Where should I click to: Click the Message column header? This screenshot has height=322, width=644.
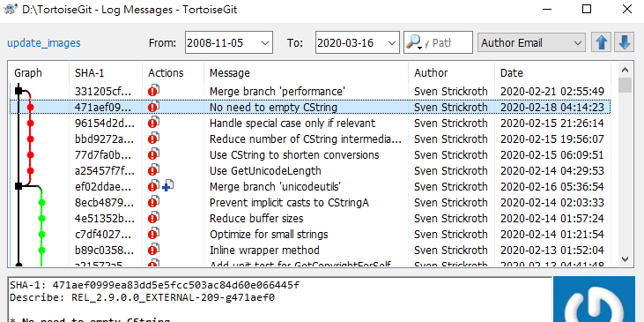(230, 73)
